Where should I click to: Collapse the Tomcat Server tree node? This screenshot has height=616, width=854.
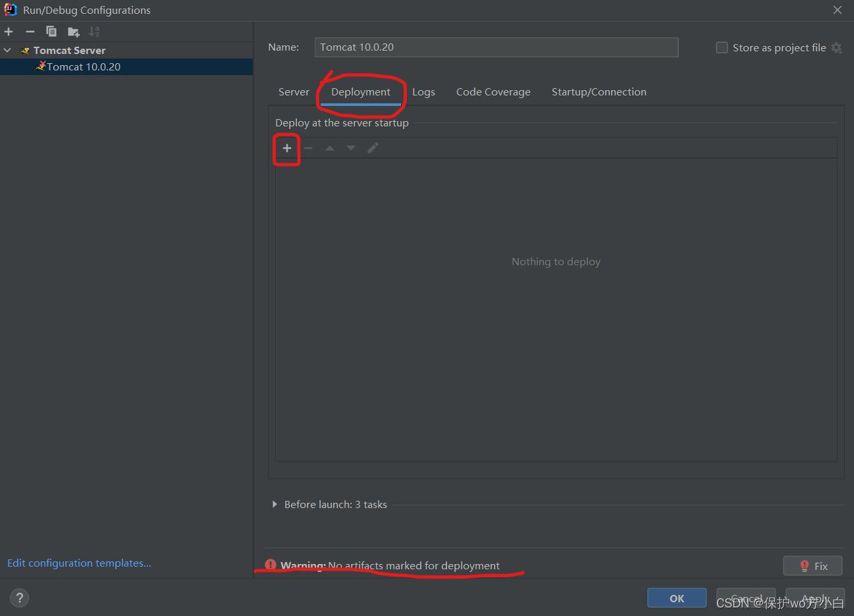(x=8, y=50)
